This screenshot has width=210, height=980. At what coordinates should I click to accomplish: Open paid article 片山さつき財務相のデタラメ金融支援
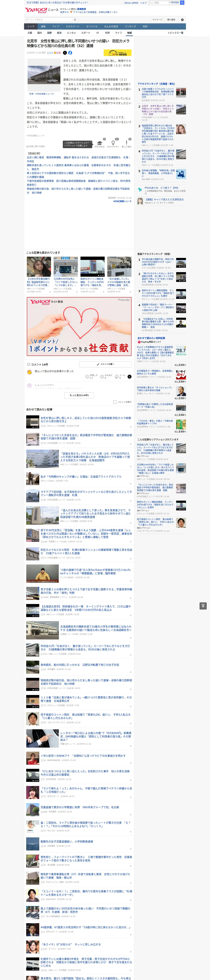[x=156, y=352]
